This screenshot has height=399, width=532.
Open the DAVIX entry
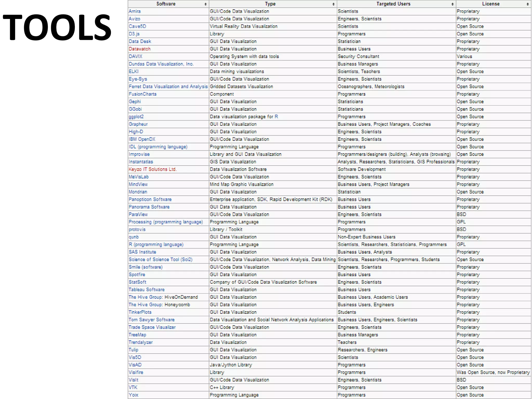(x=135, y=57)
